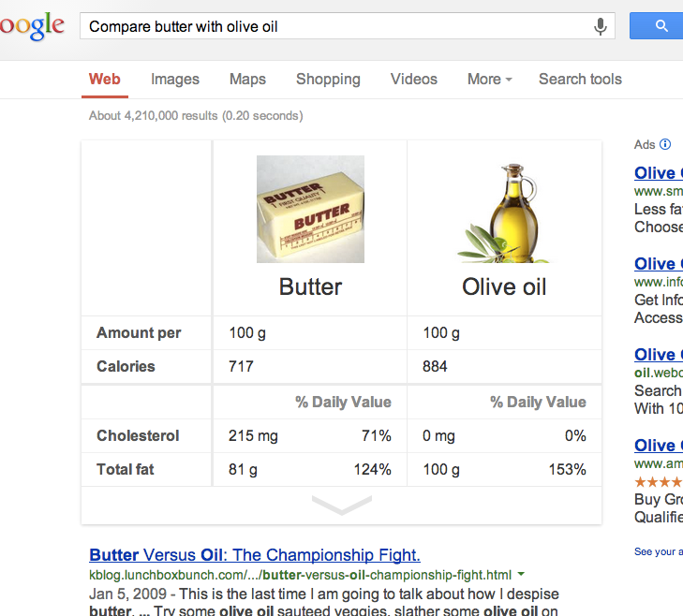Open the Butter Versus Oil result link

[x=255, y=555]
